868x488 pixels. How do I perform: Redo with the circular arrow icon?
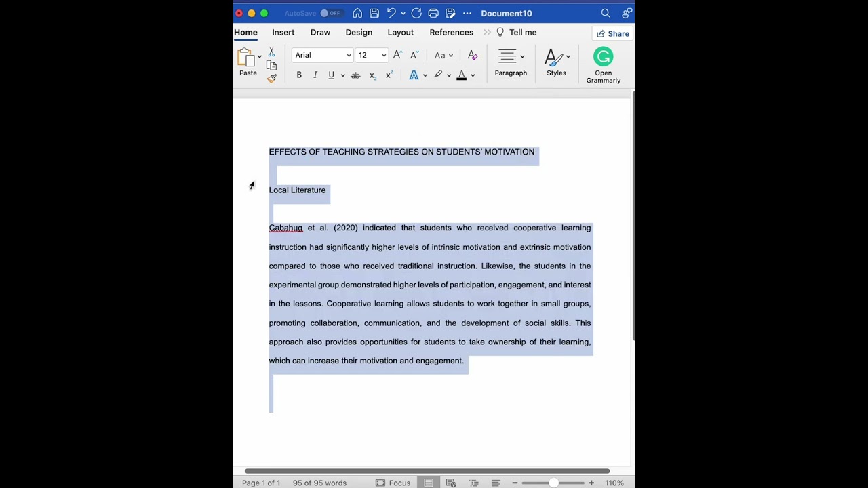point(416,13)
